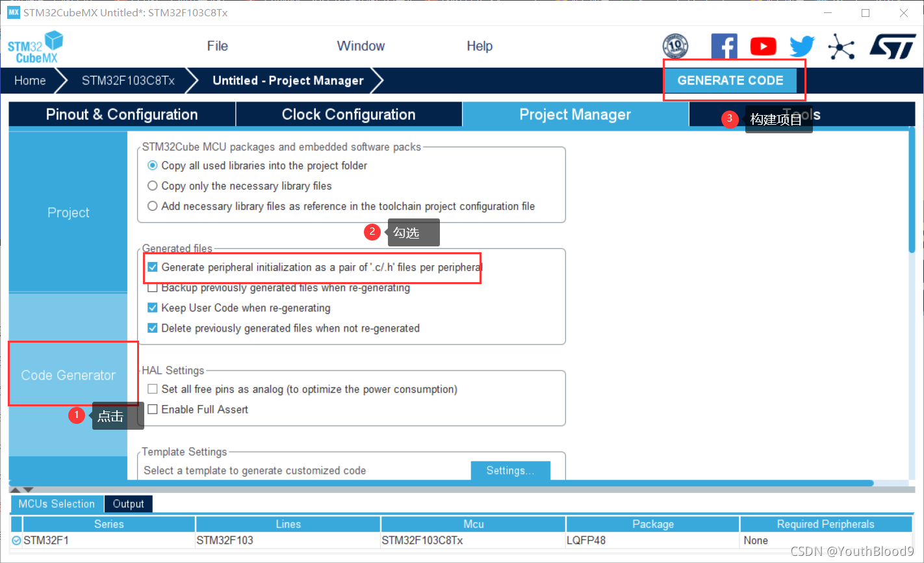Go to Home breadcrumb

[31, 81]
